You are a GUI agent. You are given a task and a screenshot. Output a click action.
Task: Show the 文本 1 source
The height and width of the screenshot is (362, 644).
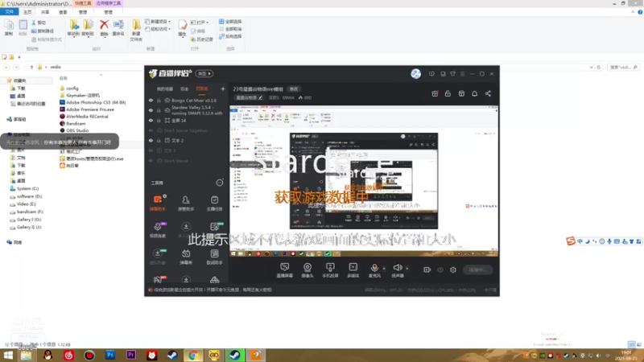click(151, 150)
